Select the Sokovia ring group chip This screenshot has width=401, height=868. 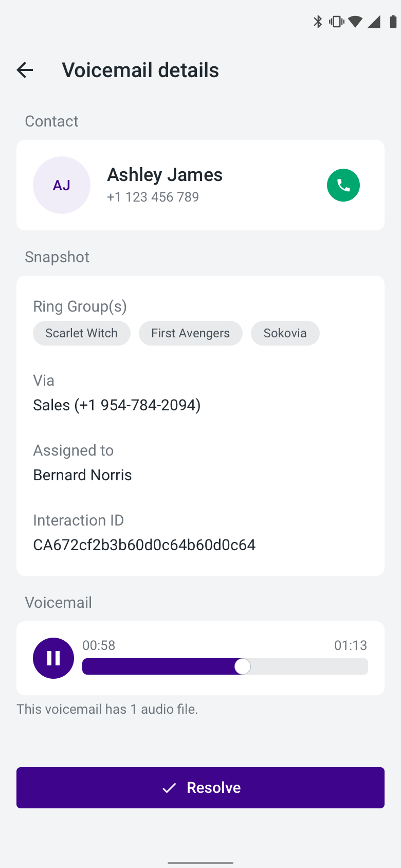coord(285,333)
